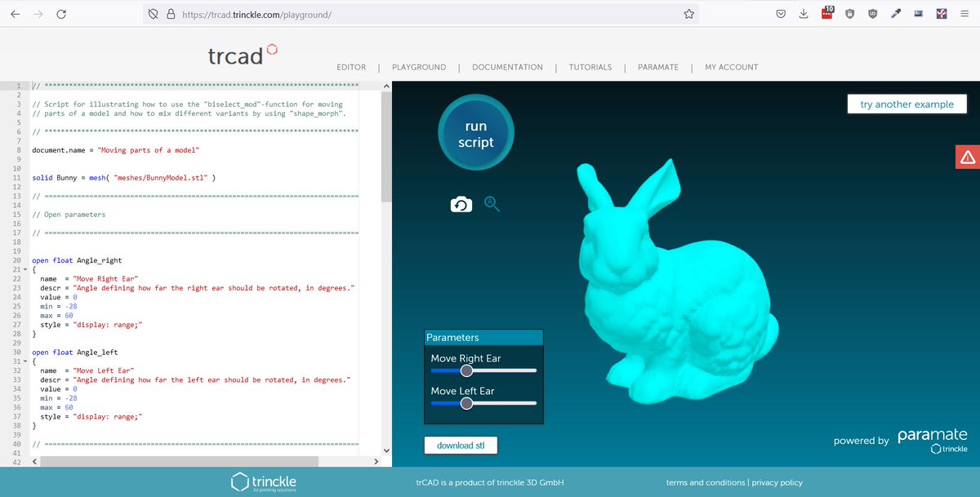The width and height of the screenshot is (980, 497).
Task: Click line number 27 in gutter
Action: pos(16,325)
